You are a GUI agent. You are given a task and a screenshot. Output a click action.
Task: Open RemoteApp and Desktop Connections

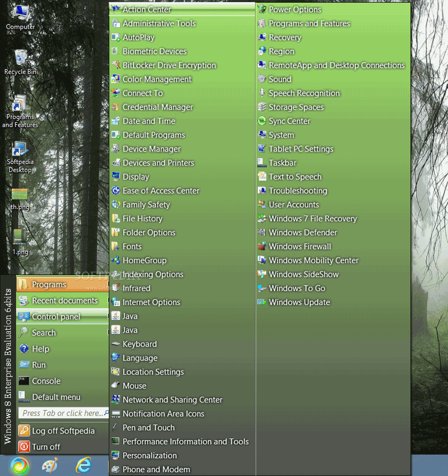click(333, 65)
